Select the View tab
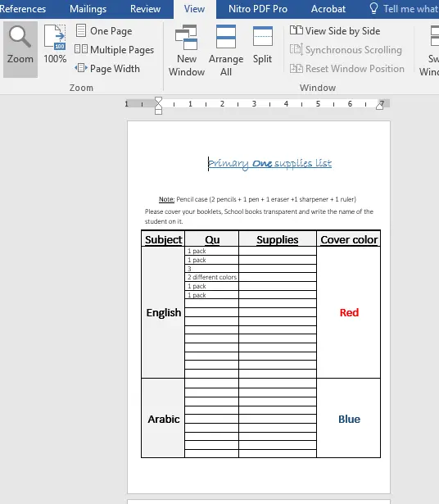 194,9
